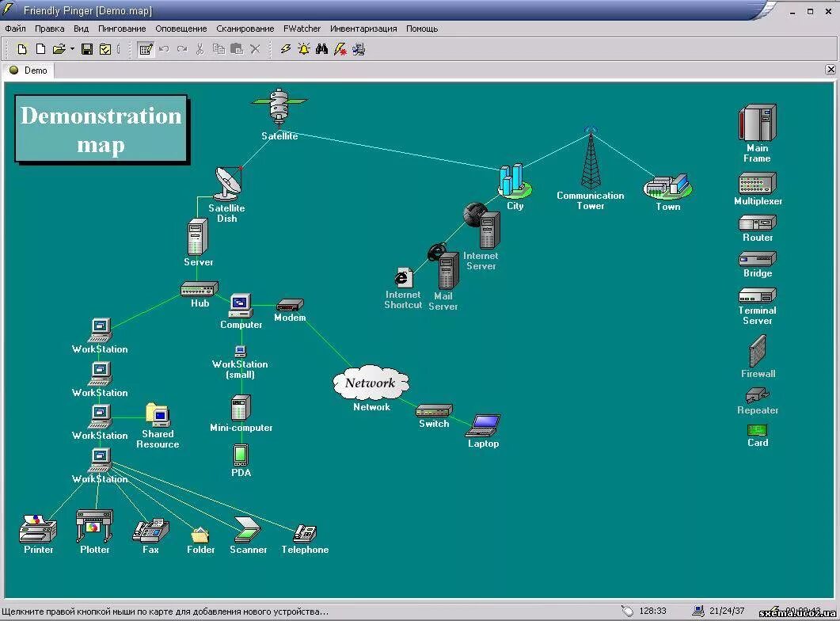
Task: Click the lightning bolt ping icon
Action: (x=286, y=49)
